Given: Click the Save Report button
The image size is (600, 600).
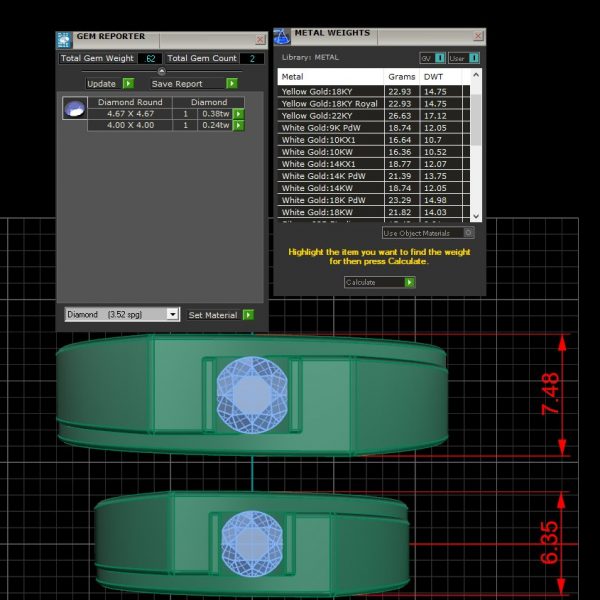Looking at the screenshot, I should point(194,83).
